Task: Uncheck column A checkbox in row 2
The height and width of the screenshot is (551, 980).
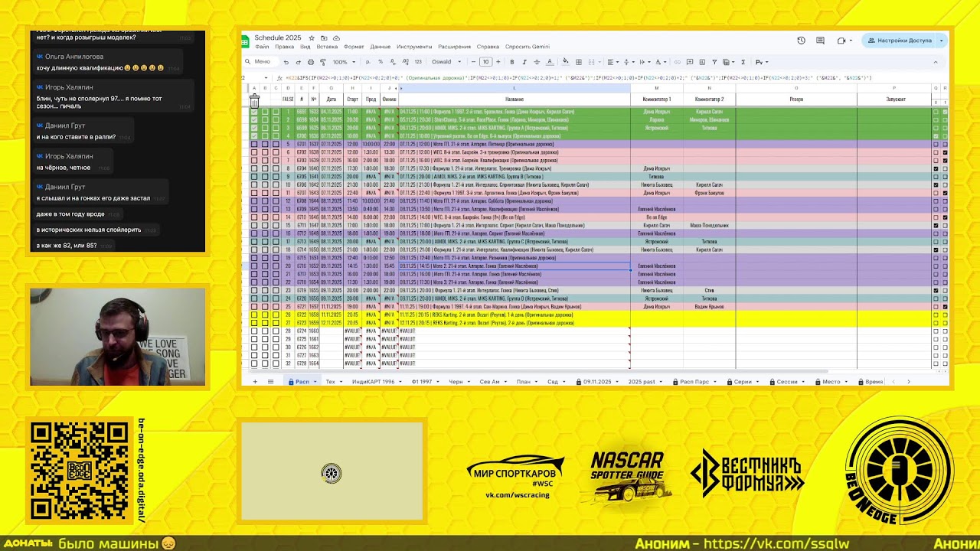Action: click(x=254, y=120)
